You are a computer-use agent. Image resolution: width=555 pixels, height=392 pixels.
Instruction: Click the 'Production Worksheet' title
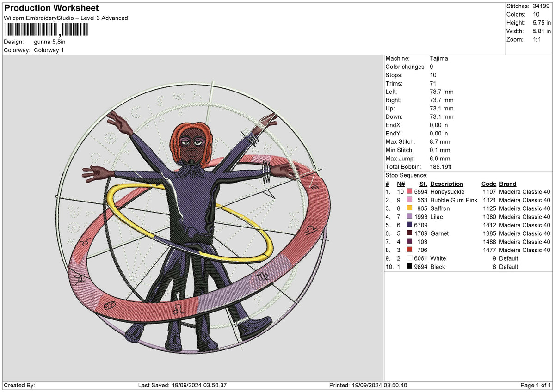pos(51,8)
